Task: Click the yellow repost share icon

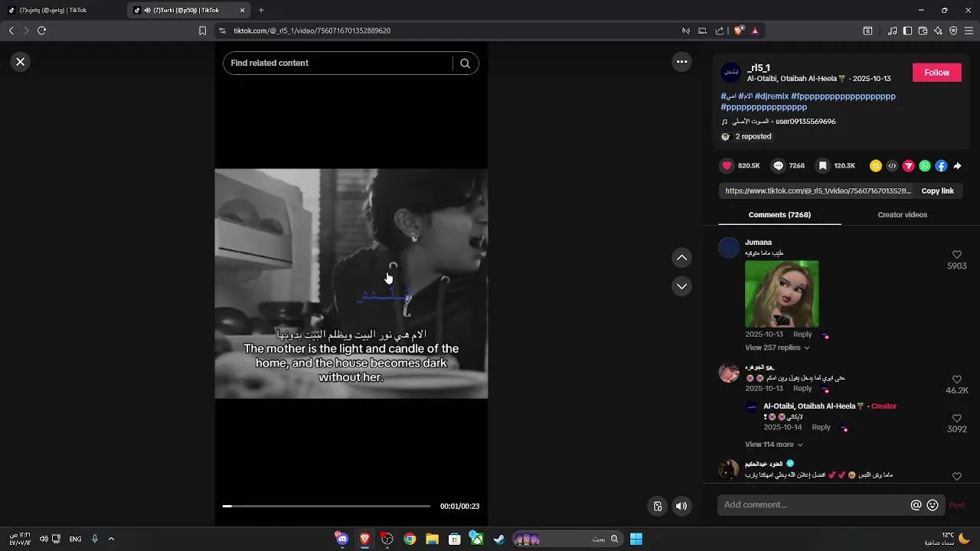Action: 876,166
